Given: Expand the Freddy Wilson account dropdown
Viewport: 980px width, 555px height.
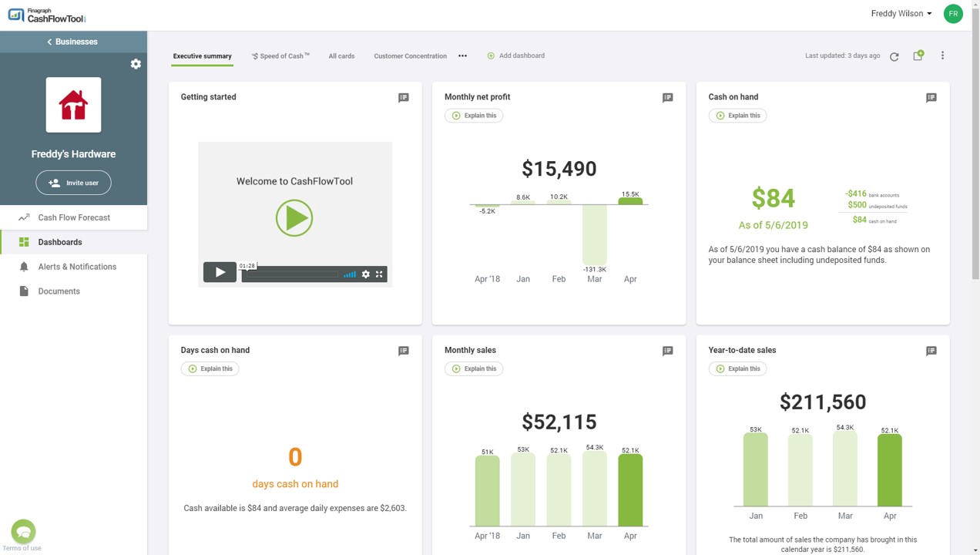Looking at the screenshot, I should 901,14.
